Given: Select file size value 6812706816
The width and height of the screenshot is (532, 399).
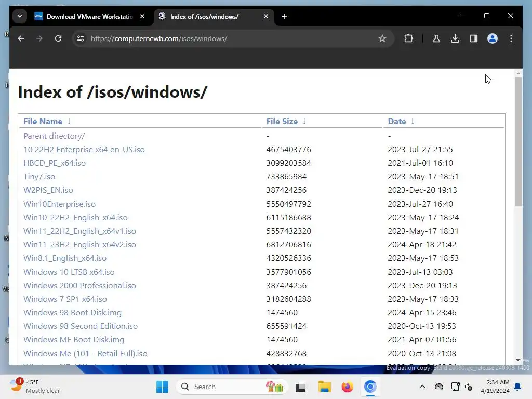Looking at the screenshot, I should point(289,245).
